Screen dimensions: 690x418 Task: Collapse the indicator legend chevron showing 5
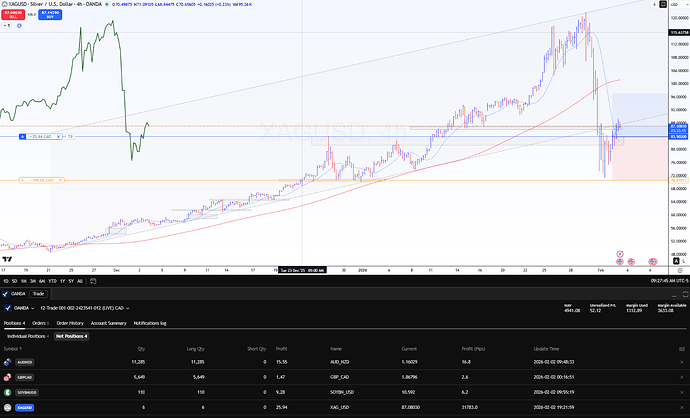(7, 26)
